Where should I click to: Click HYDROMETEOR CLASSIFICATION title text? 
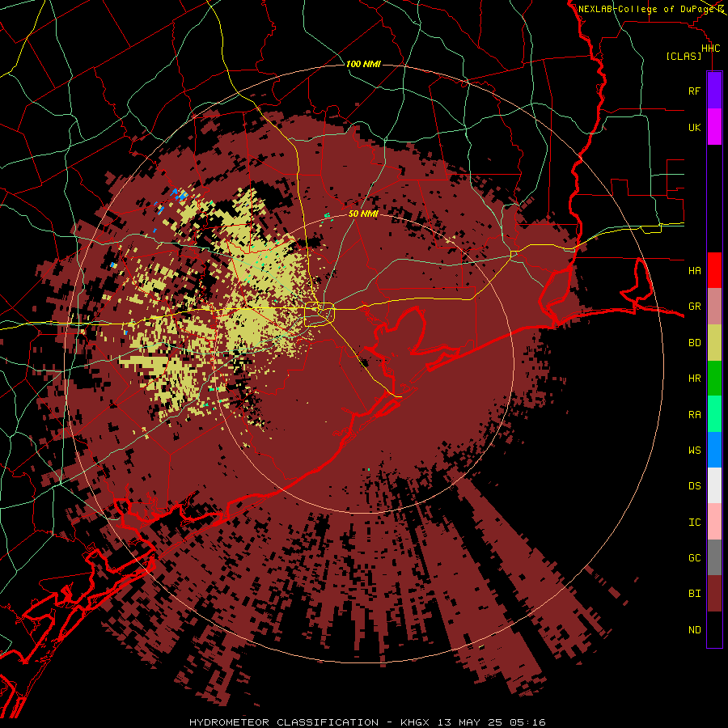click(x=284, y=722)
